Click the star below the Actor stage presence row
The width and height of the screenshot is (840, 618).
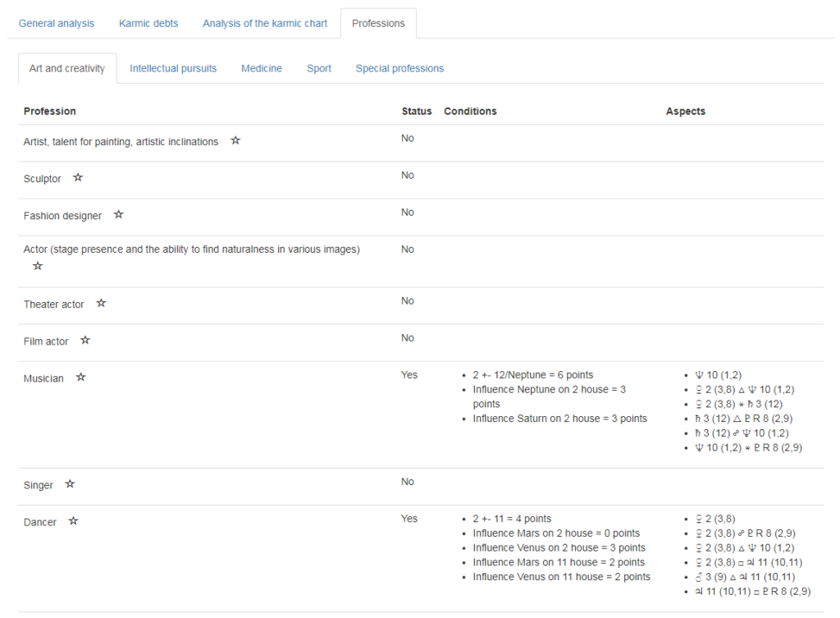click(x=38, y=267)
